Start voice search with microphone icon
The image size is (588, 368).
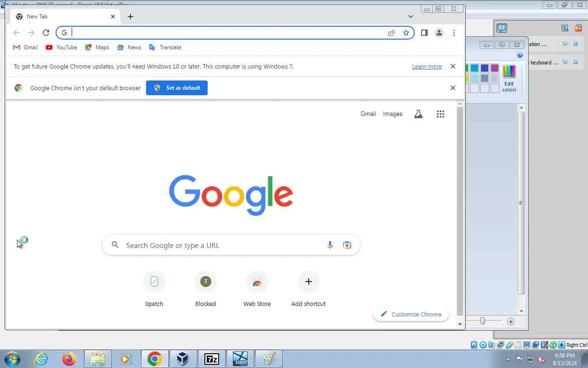coord(330,245)
